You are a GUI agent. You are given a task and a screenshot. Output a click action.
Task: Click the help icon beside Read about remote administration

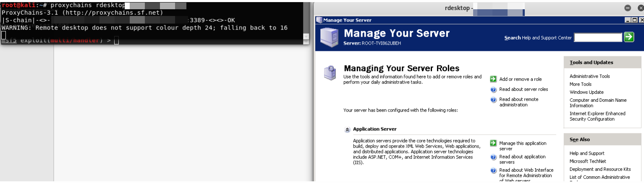[x=493, y=100]
